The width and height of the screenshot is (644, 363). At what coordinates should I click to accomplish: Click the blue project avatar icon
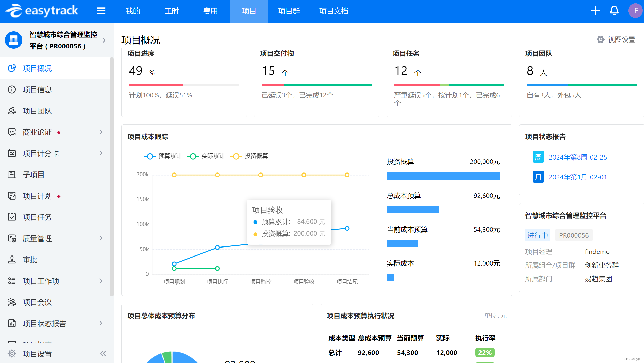pyautogui.click(x=14, y=40)
